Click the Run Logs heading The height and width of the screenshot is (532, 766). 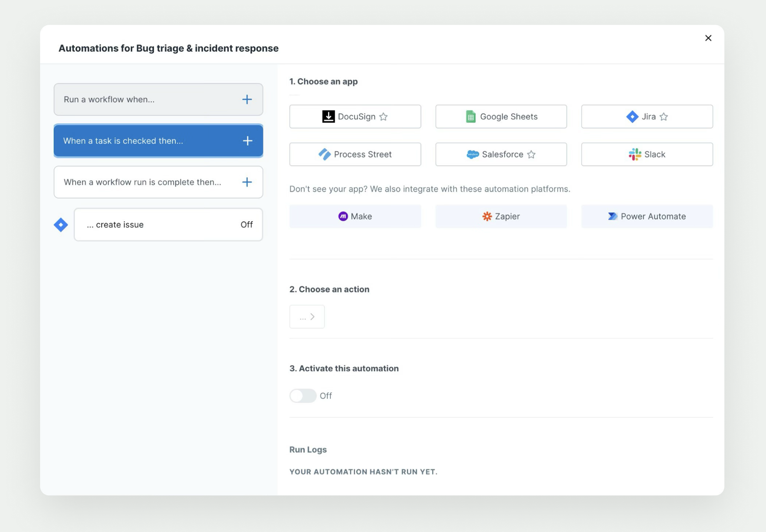coord(308,449)
